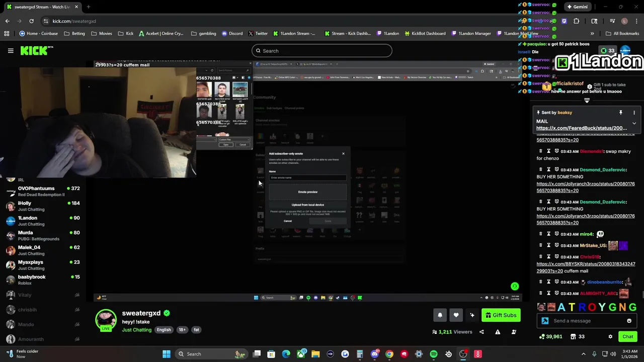Open the Windows Start menu
The image size is (644, 362).
166,354
